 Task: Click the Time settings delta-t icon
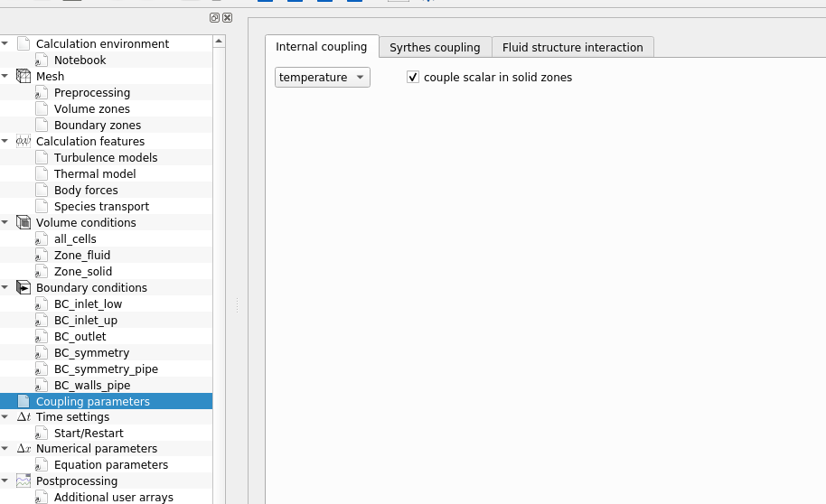(x=23, y=417)
